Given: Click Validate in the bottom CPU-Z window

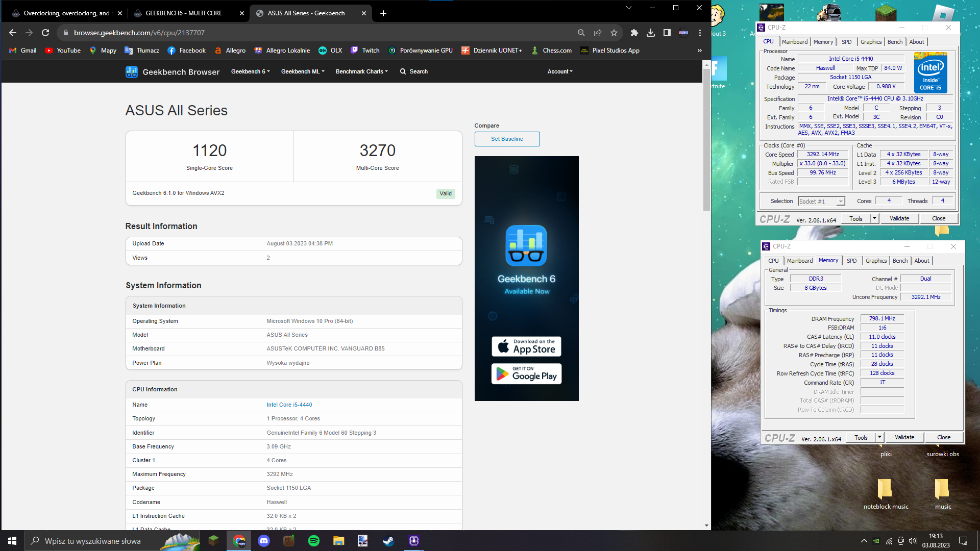Looking at the screenshot, I should 904,437.
